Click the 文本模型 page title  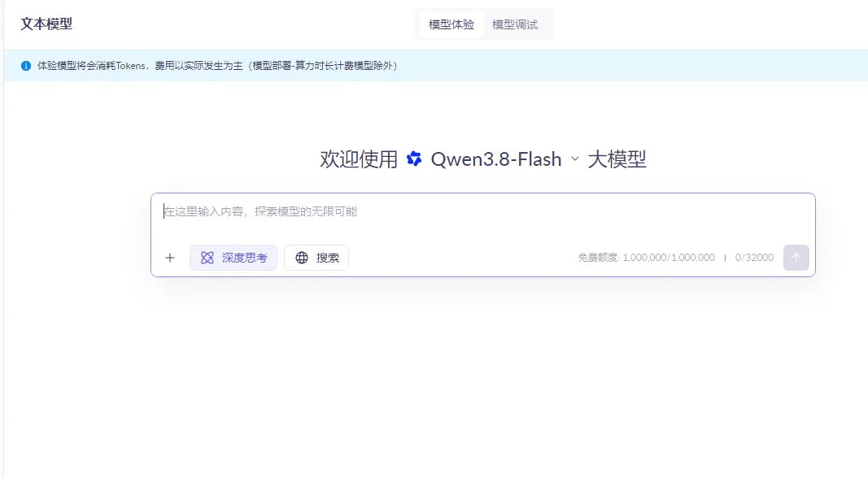coord(46,24)
